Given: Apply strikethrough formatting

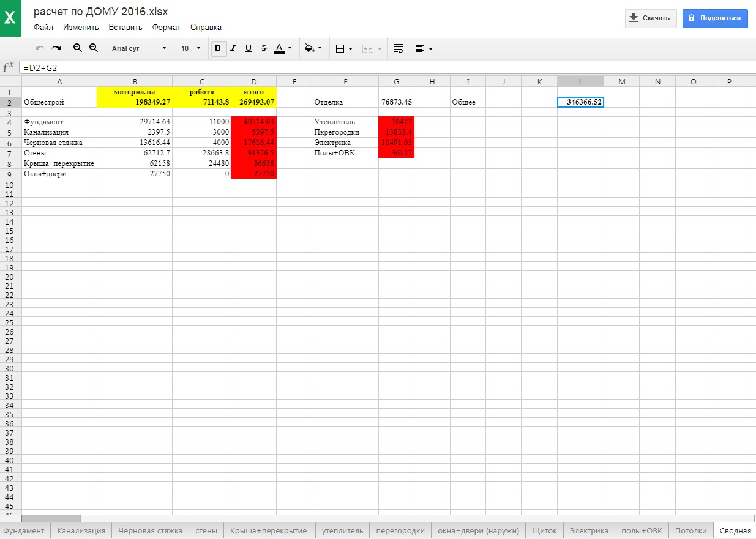Looking at the screenshot, I should tap(264, 48).
